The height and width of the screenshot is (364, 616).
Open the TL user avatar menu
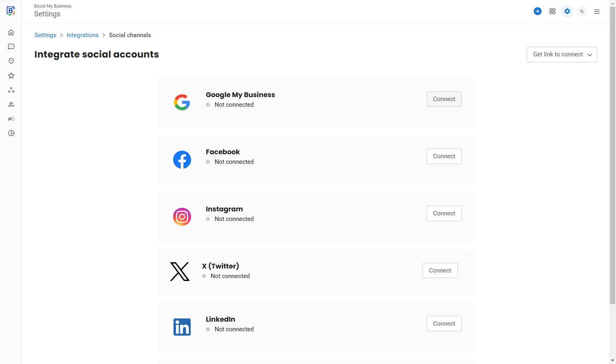coord(582,11)
